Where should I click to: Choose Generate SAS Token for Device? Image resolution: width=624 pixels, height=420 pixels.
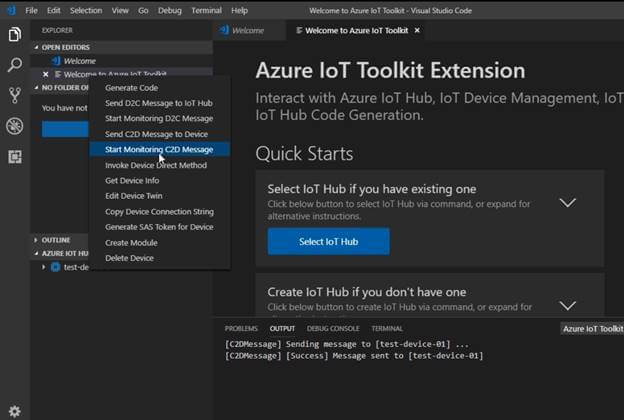159,227
